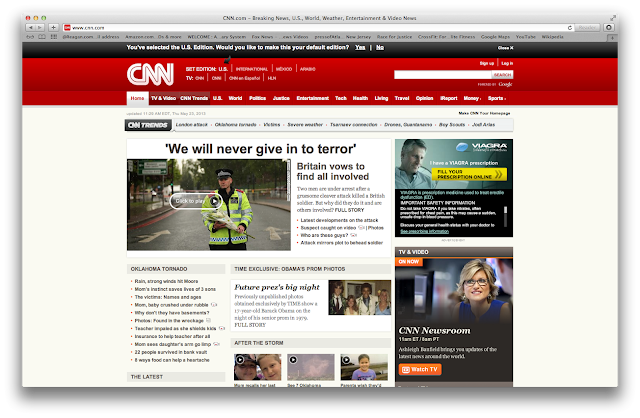Add a new tab with plus button
640x418 pixels.
click(x=612, y=37)
